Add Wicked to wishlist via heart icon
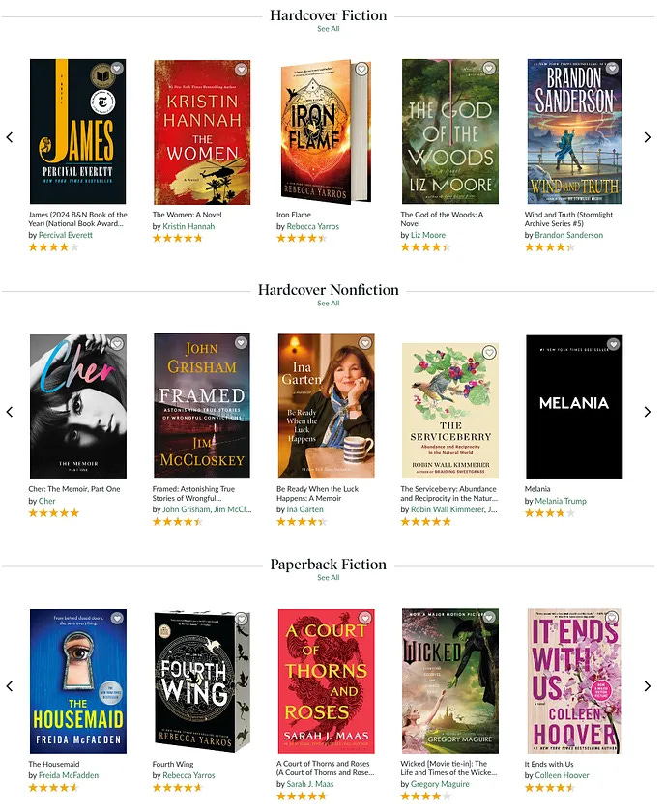This screenshot has width=665, height=812. coord(489,617)
